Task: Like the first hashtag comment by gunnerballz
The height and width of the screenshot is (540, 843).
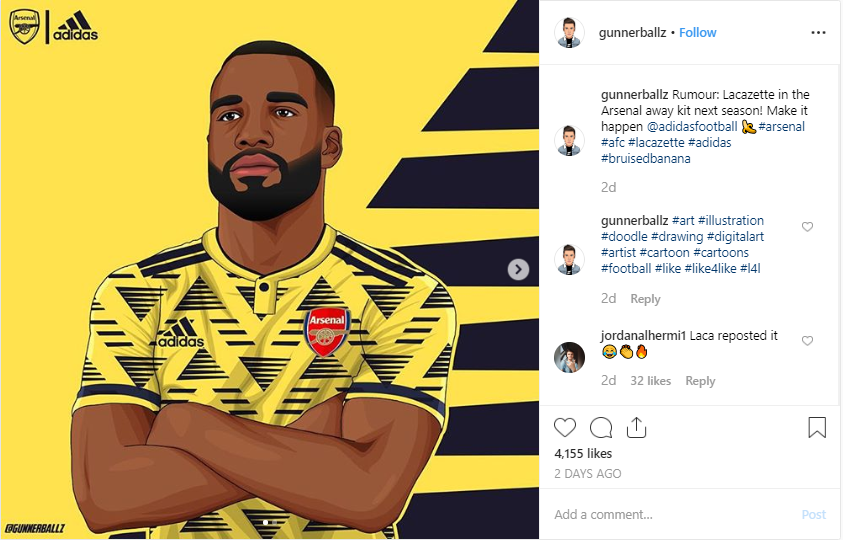Action: click(808, 227)
